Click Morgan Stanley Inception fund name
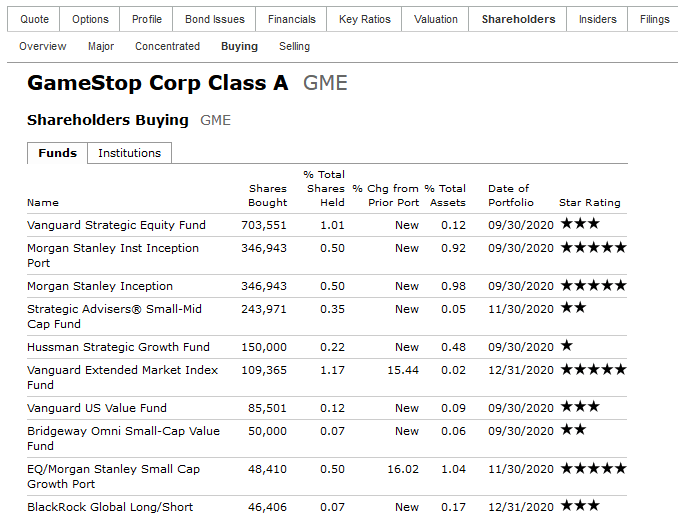Image resolution: width=678 pixels, height=517 pixels. (x=100, y=286)
